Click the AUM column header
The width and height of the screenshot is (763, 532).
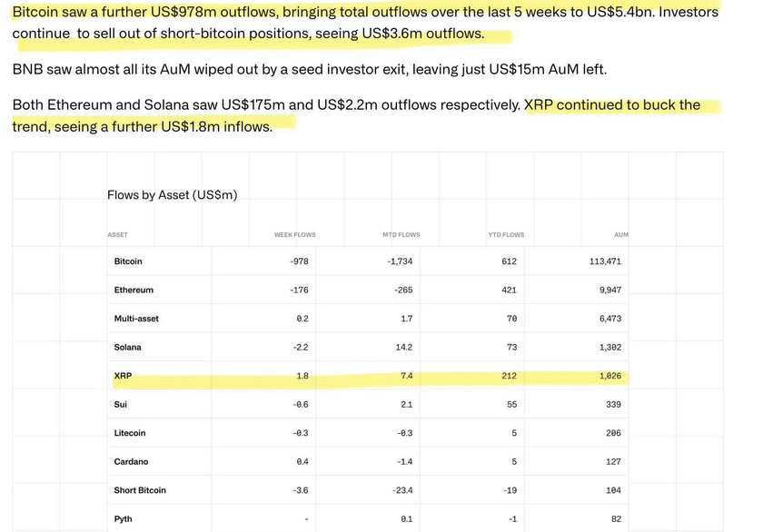(x=621, y=235)
